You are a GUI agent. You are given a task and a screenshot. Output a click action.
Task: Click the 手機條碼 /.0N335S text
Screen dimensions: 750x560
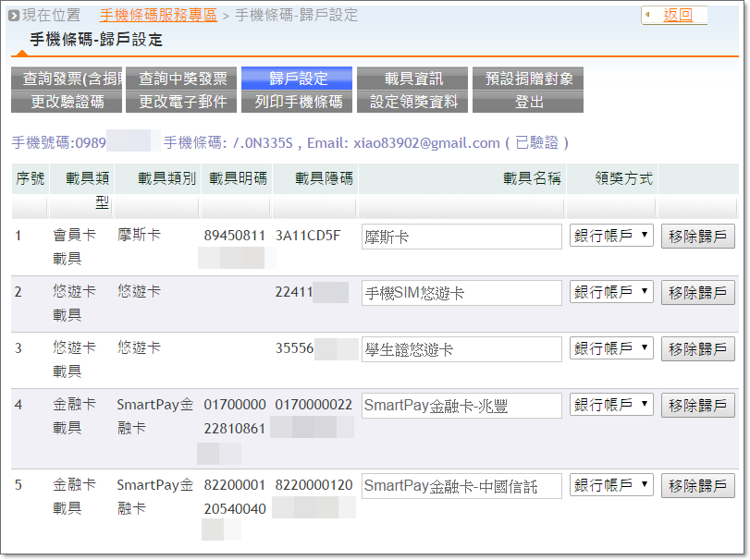[x=227, y=143]
